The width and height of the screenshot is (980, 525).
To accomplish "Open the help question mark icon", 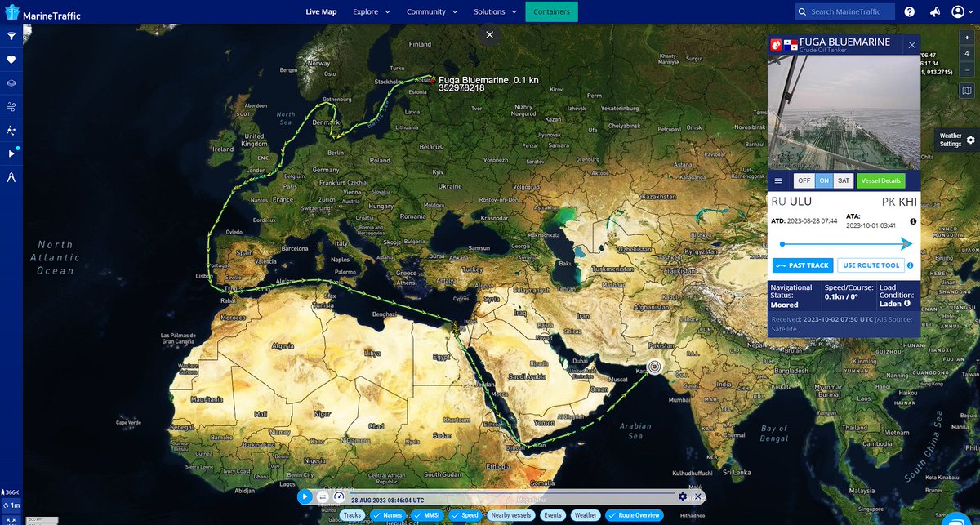I will click(910, 11).
